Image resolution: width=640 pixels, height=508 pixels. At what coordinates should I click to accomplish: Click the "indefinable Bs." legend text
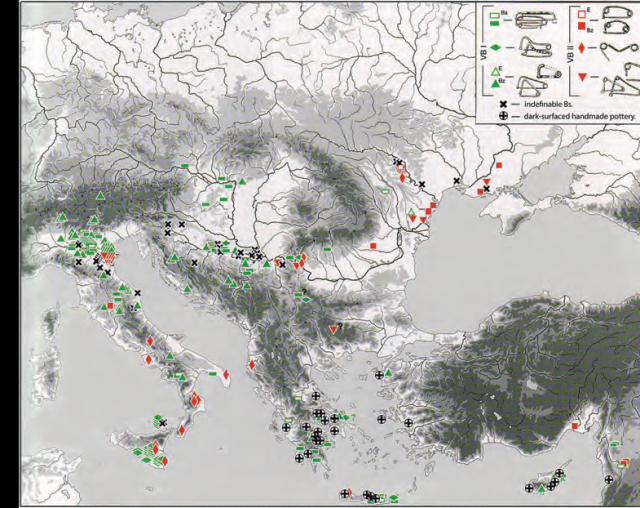(546, 104)
